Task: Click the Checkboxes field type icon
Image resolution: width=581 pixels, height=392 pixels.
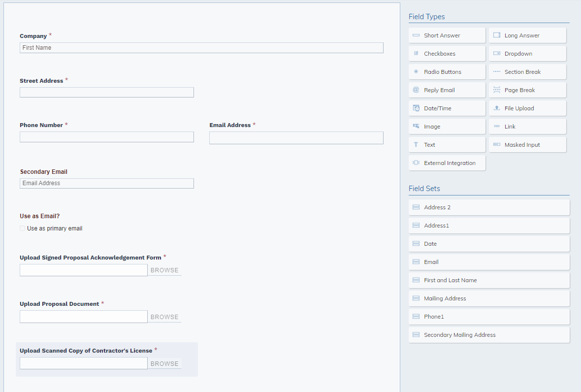Action: [x=416, y=53]
